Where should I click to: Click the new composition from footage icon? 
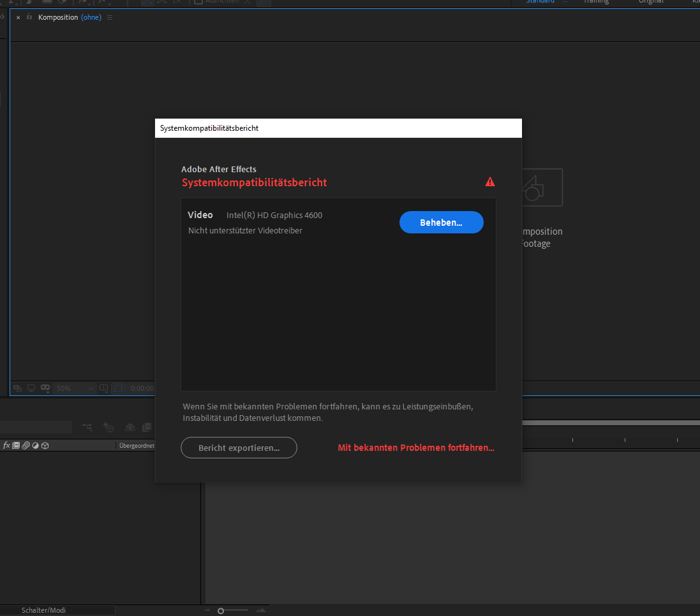click(542, 187)
